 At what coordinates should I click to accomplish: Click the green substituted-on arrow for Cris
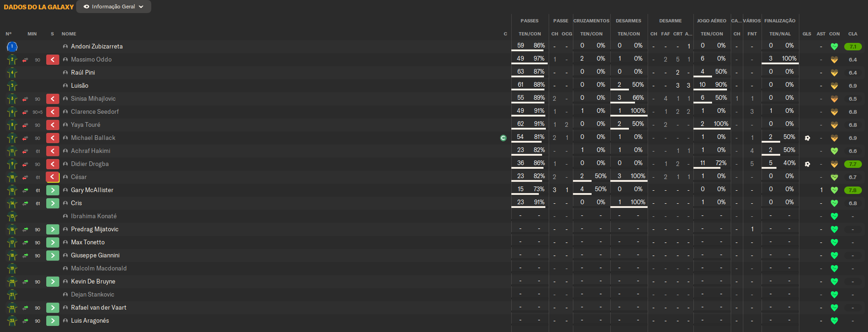pyautogui.click(x=53, y=203)
